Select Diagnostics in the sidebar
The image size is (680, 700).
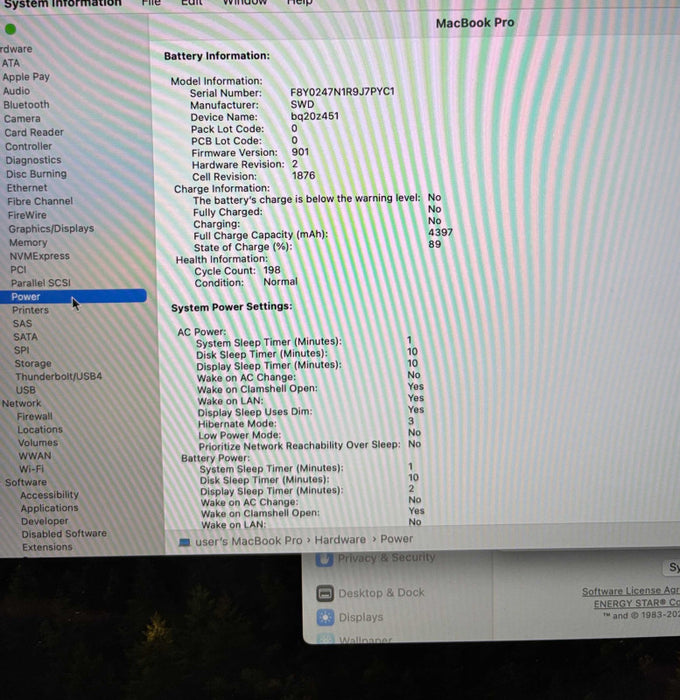pos(33,160)
